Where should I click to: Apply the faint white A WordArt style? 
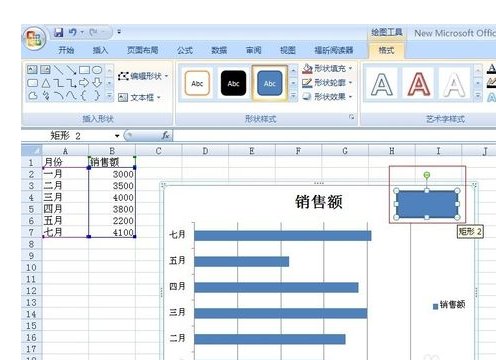pos(454,84)
